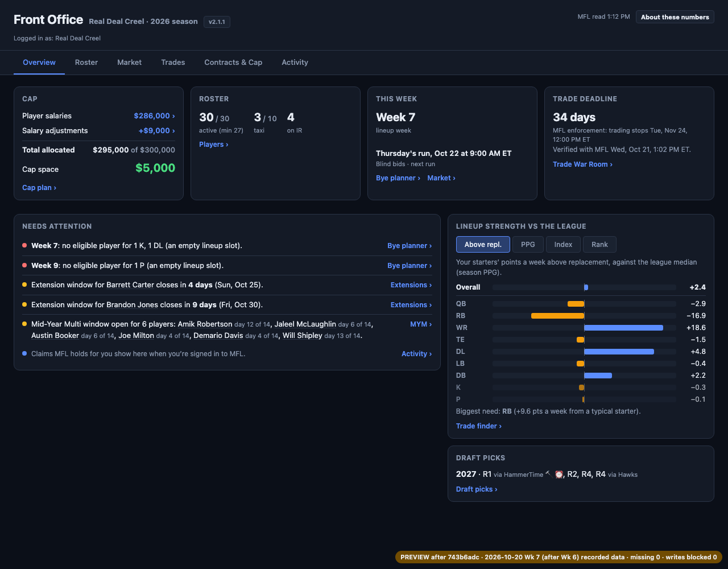
Task: Click the hammer icon after HammerTime
Action: pyautogui.click(x=548, y=473)
